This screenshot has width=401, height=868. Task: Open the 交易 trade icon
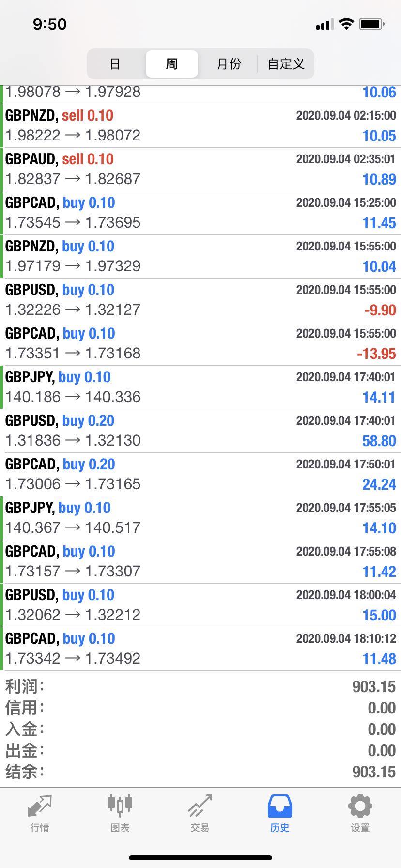point(200,806)
